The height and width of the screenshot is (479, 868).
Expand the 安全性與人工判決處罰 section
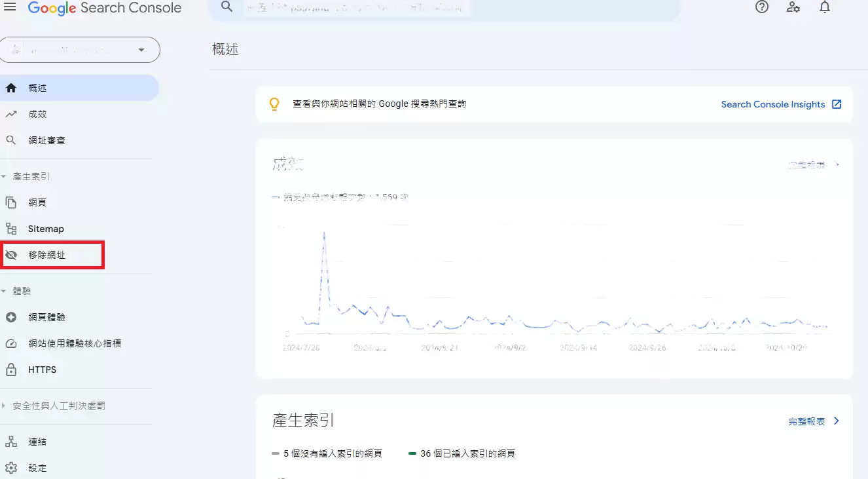click(3, 406)
